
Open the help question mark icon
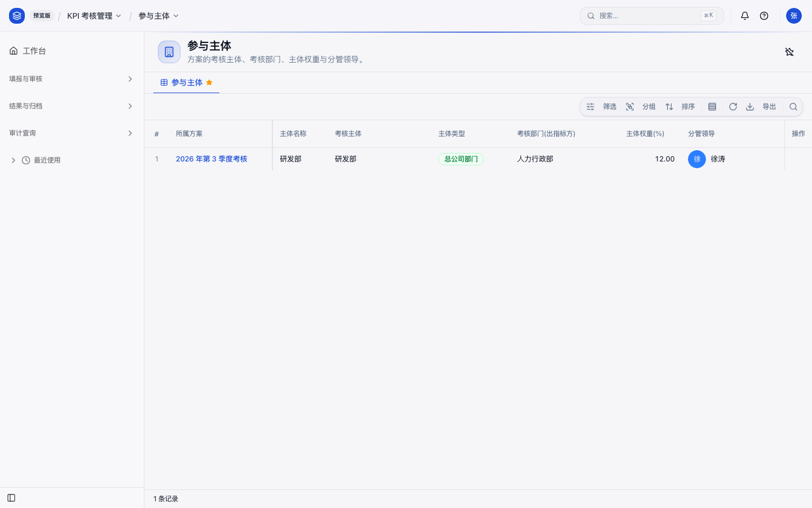pos(764,16)
